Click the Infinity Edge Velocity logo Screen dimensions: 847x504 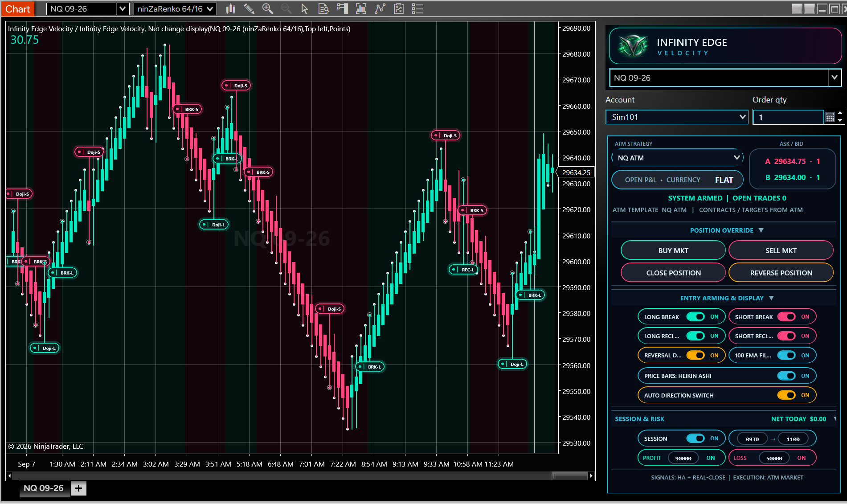tap(633, 46)
